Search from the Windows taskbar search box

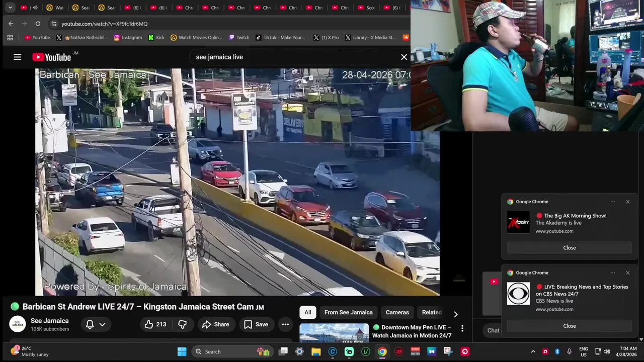click(231, 351)
